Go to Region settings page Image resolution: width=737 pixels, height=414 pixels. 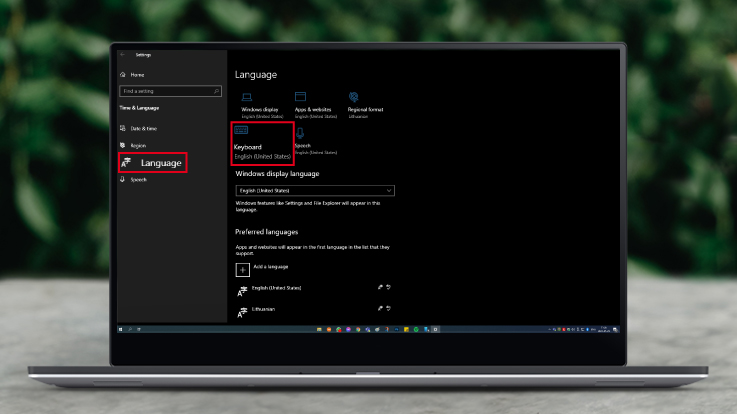138,146
